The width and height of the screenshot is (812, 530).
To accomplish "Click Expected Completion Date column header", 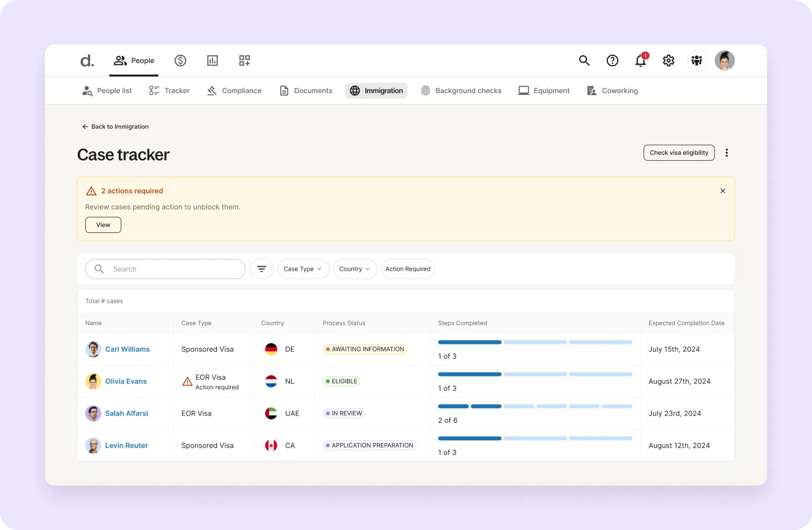I will tap(686, 324).
